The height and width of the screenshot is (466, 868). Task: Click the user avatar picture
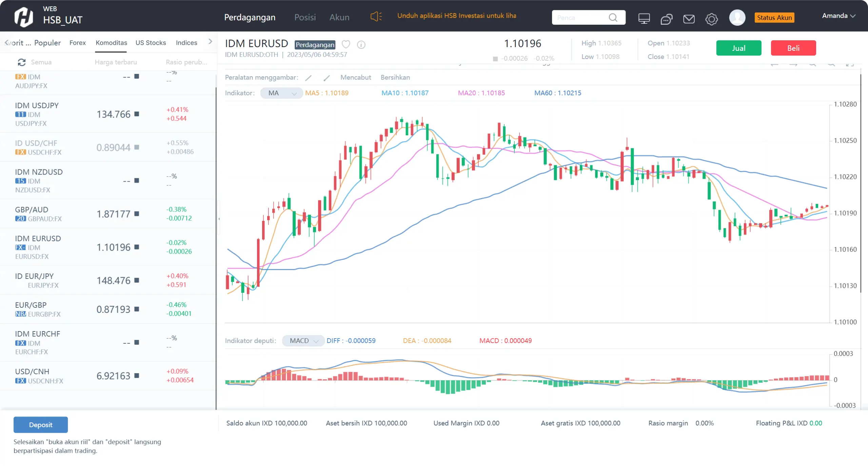pos(737,17)
